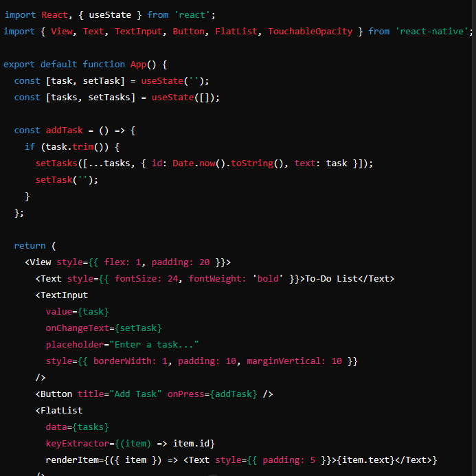Click 'TouchableOpacity' in the import line
This screenshot has height=476, width=476.
310,32
